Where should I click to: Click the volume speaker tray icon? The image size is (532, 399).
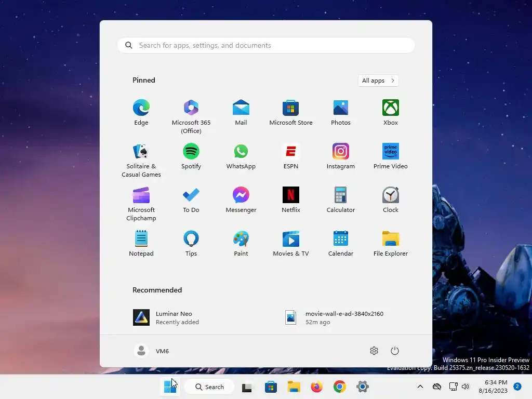click(465, 387)
